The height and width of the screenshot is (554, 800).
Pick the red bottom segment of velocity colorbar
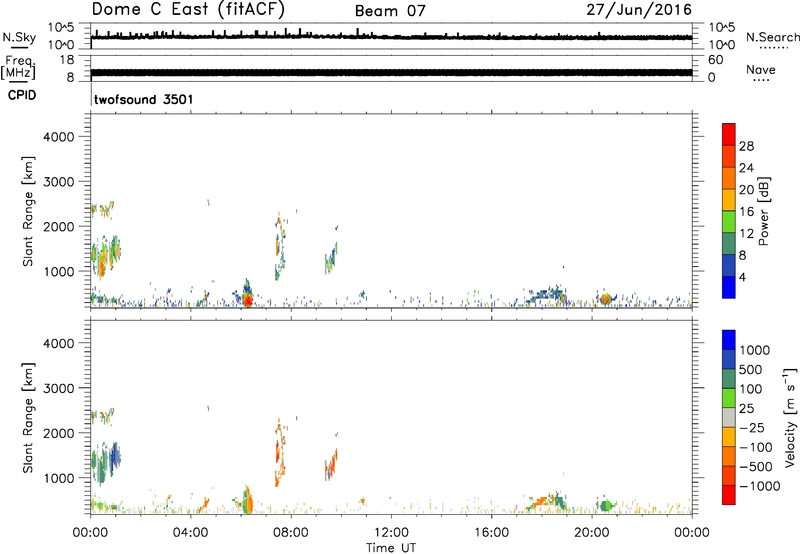(729, 495)
